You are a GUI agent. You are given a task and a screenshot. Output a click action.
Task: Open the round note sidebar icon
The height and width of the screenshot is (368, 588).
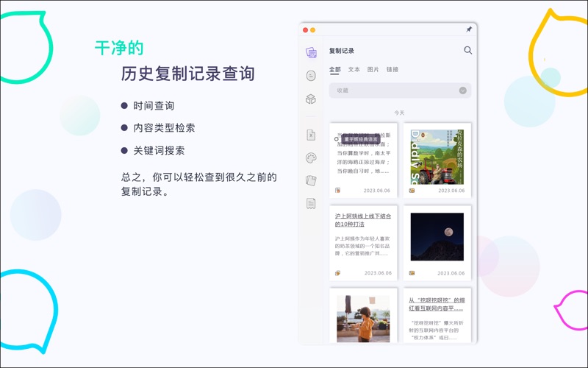[311, 76]
